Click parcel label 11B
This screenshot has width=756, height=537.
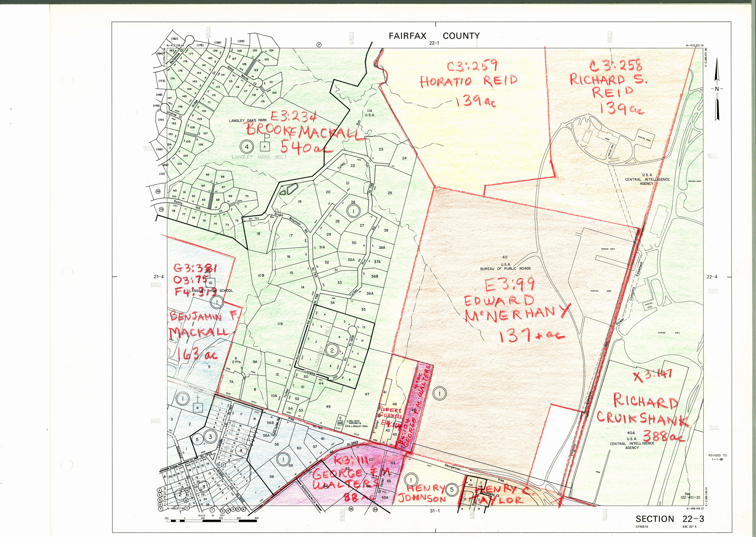(x=280, y=324)
